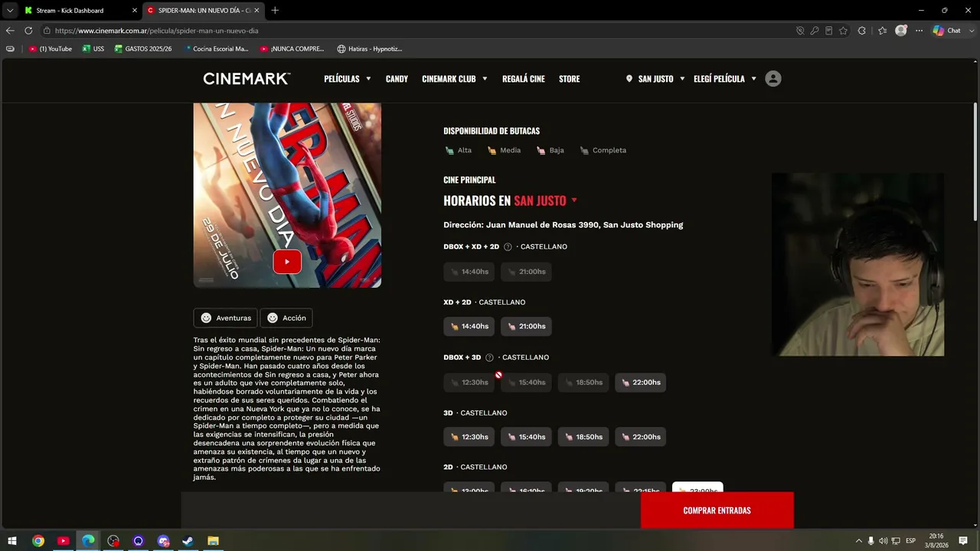
Task: Open Discord from the taskbar
Action: click(163, 541)
